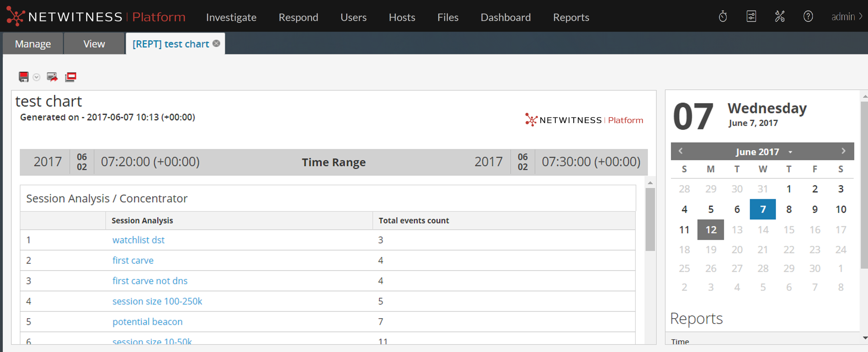Click the potential beacon link
868x352 pixels.
(x=147, y=321)
